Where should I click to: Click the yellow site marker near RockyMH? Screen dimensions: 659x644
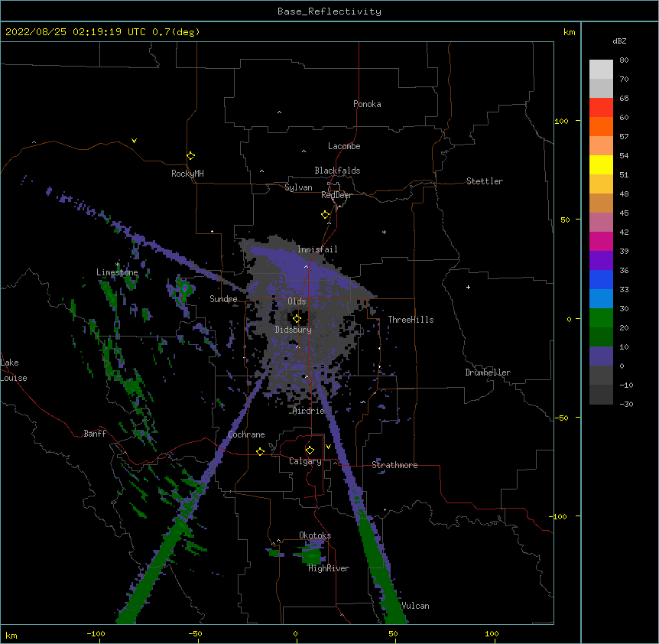(190, 156)
